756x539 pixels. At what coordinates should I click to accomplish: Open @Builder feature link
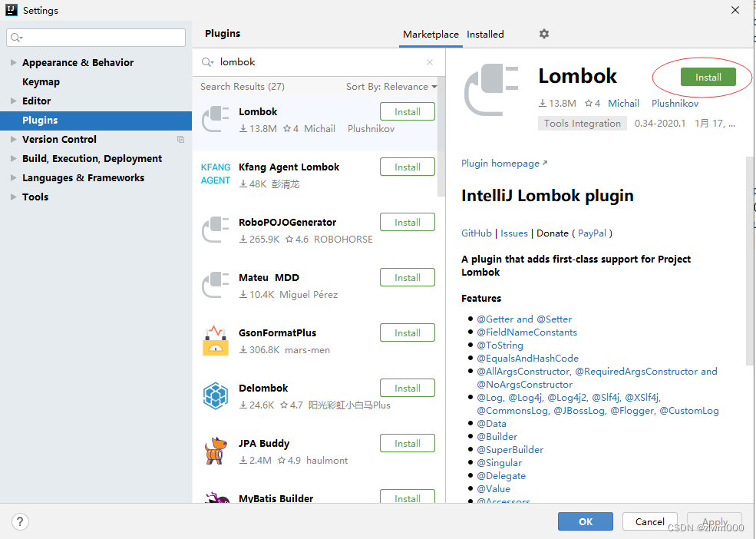(497, 437)
